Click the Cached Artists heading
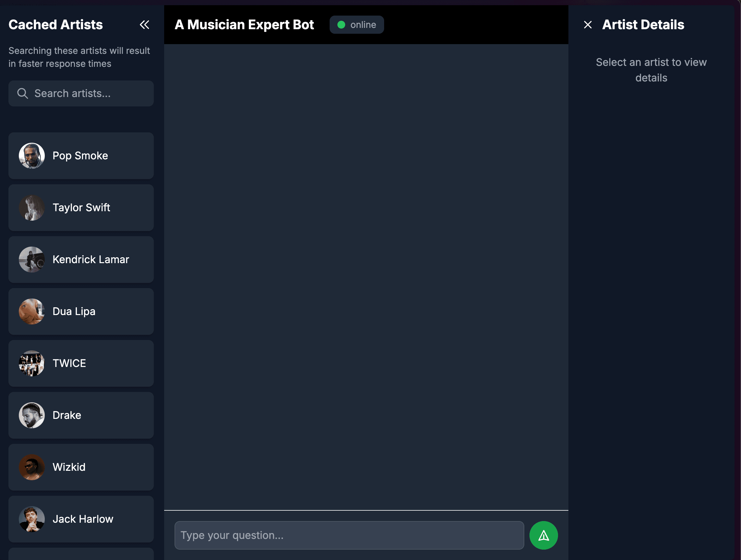The image size is (741, 560). pos(55,25)
